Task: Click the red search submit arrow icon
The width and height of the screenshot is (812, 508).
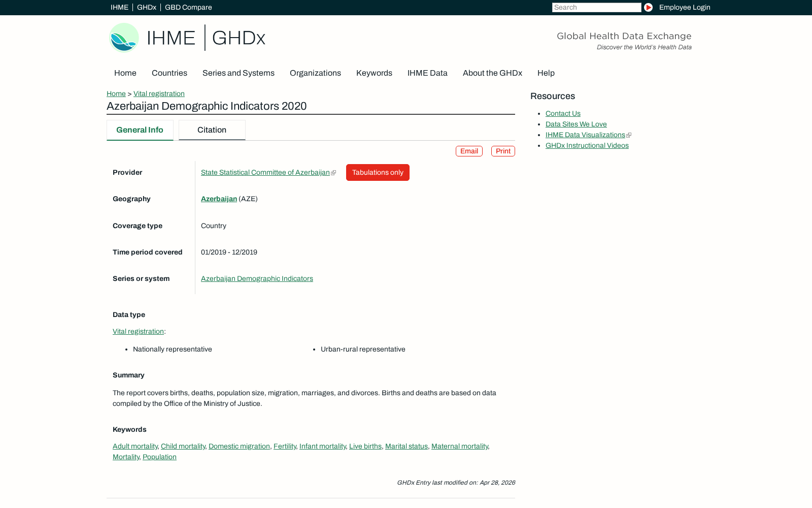Action: click(x=648, y=7)
